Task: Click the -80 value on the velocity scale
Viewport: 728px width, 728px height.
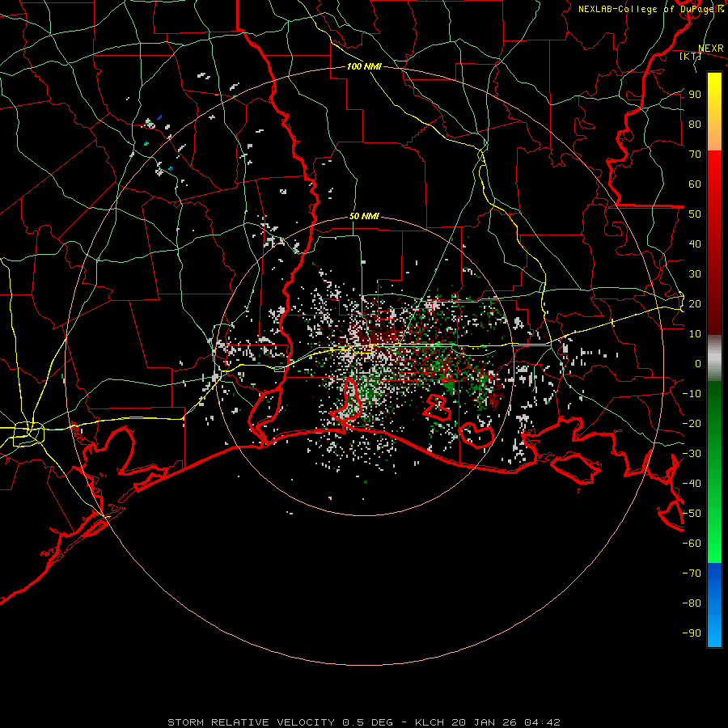Action: coord(692,603)
